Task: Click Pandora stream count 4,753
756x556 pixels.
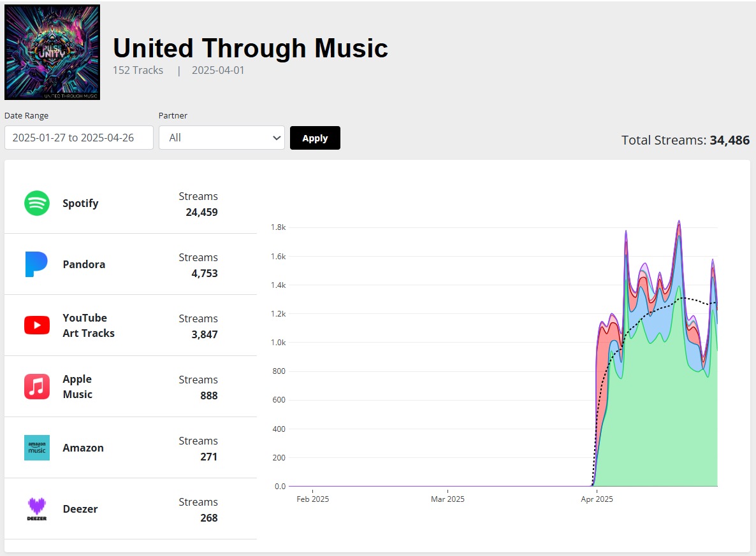Action: [205, 274]
